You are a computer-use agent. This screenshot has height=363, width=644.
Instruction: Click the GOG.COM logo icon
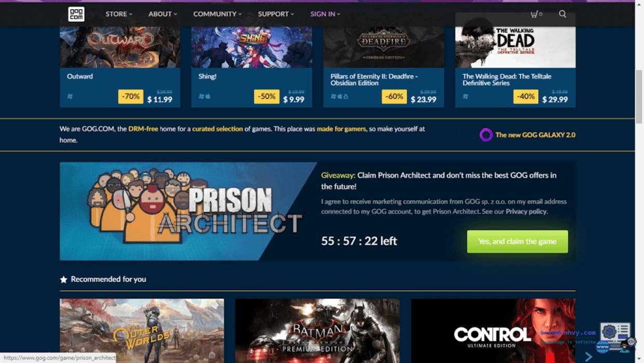[76, 14]
